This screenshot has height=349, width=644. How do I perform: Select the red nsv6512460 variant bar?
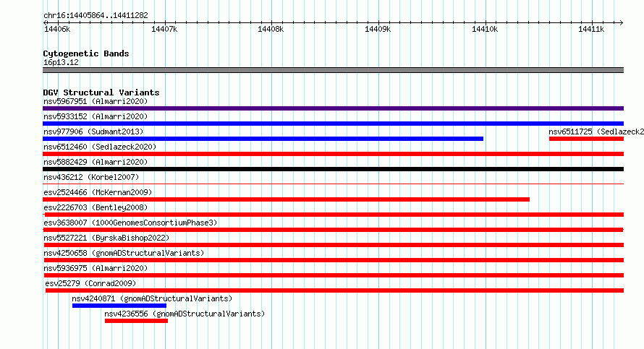click(x=333, y=154)
